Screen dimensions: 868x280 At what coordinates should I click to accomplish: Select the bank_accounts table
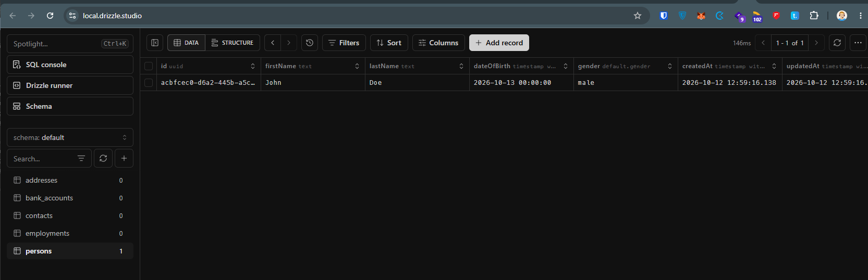click(70, 198)
